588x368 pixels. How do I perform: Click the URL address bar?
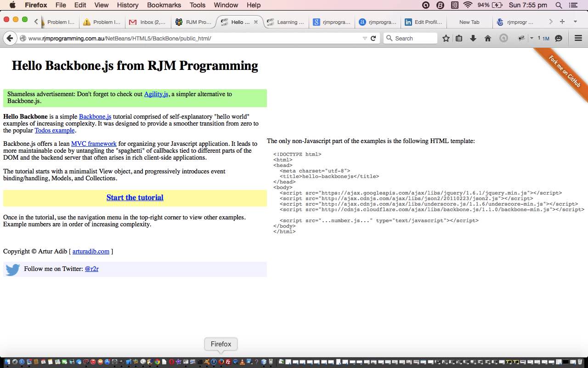[193, 38]
